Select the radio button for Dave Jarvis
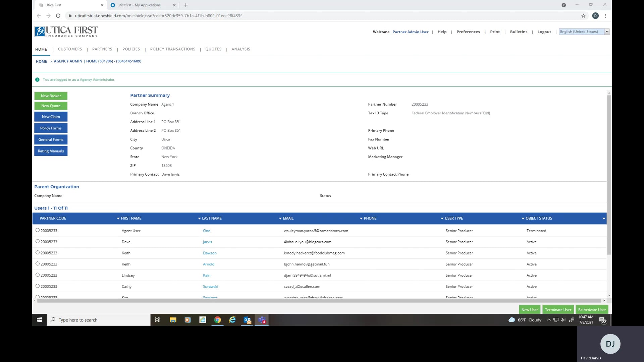 coord(38,241)
